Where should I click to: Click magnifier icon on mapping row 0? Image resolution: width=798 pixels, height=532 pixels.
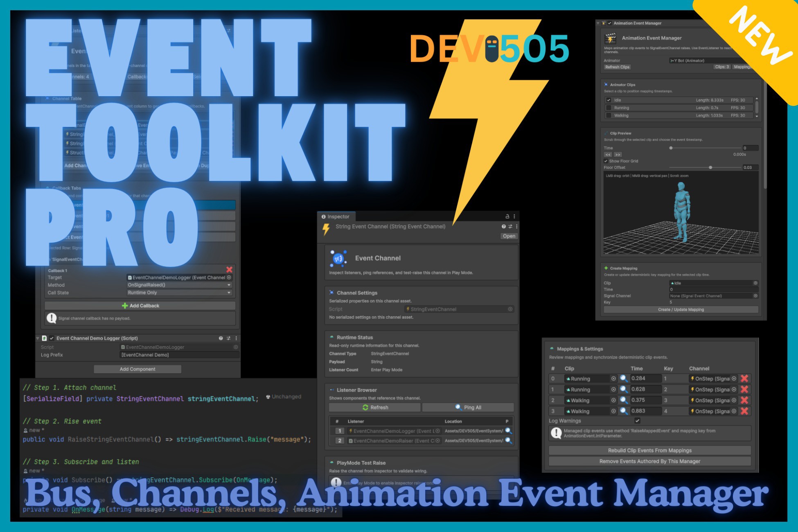[624, 379]
